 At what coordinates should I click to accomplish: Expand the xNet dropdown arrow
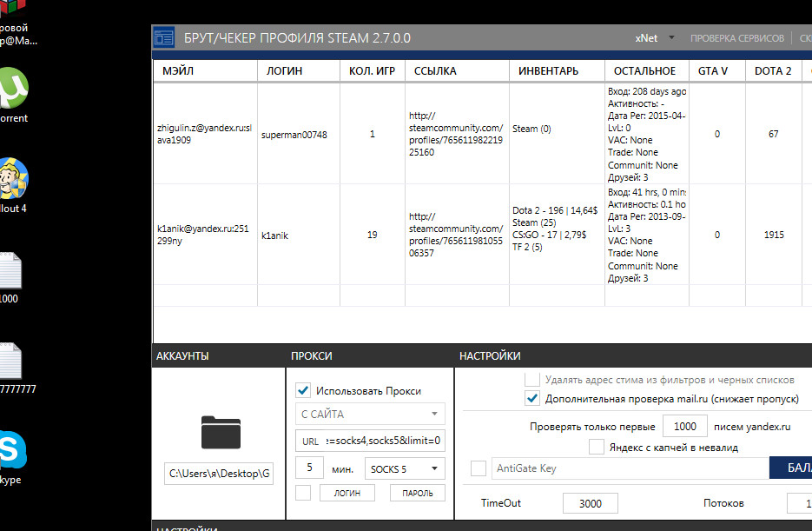[x=671, y=38]
